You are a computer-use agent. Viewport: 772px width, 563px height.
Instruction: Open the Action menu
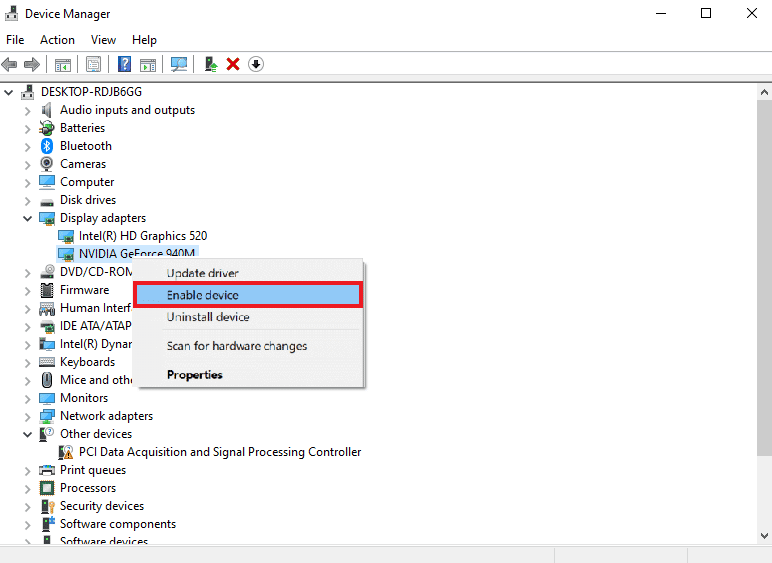tap(57, 40)
